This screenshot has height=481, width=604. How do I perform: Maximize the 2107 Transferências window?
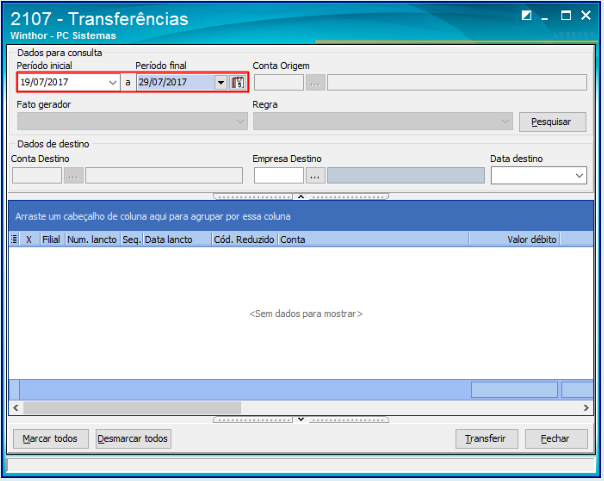[565, 15]
